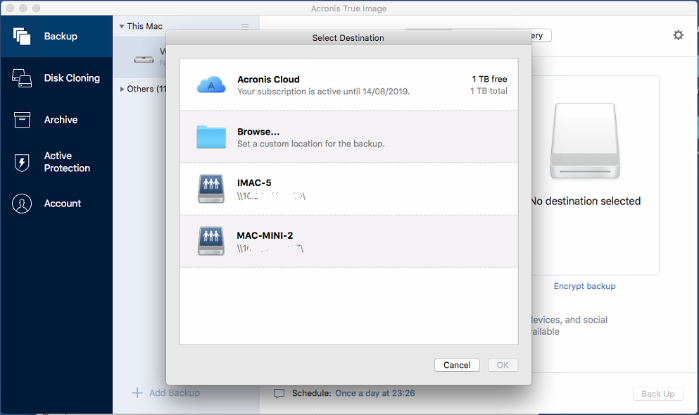Screen dimensions: 699x415
Task: Go to the Archive section
Action: (x=56, y=119)
